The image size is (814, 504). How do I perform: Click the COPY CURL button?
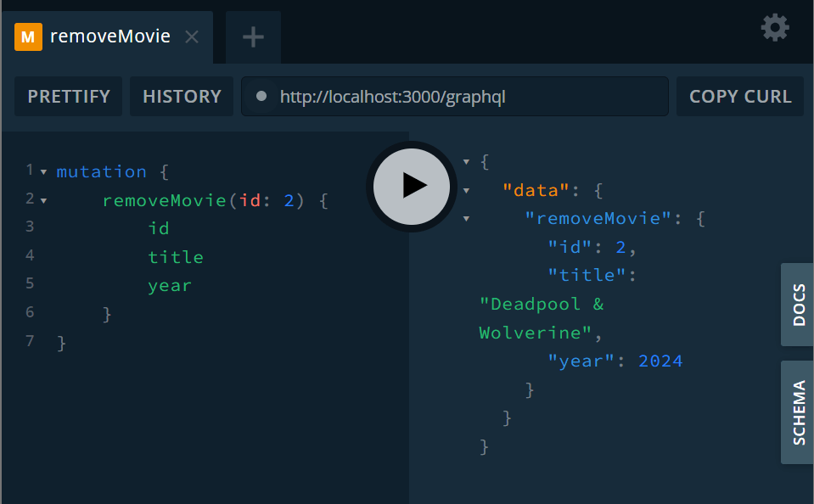[x=740, y=97]
